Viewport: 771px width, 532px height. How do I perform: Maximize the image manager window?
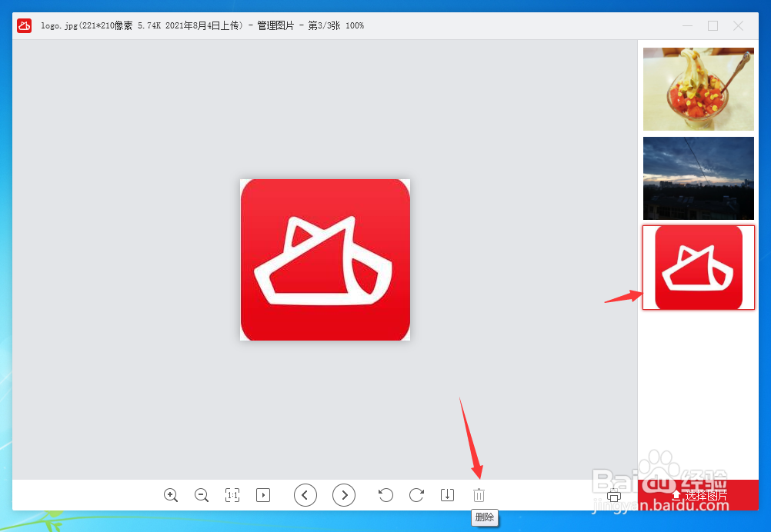(713, 25)
